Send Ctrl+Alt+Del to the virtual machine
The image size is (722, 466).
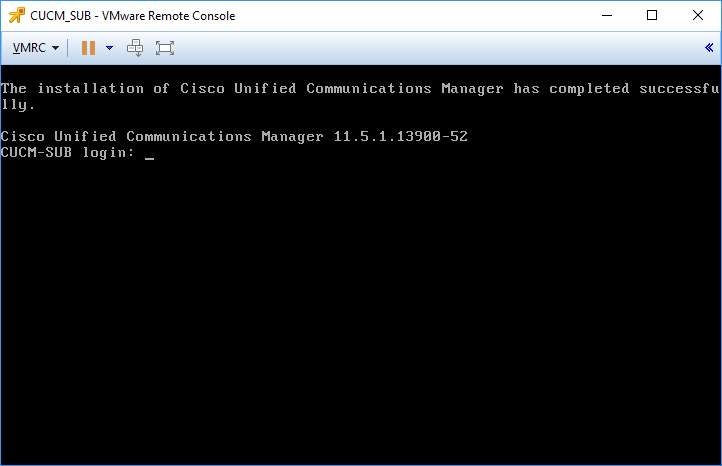pyautogui.click(x=135, y=48)
